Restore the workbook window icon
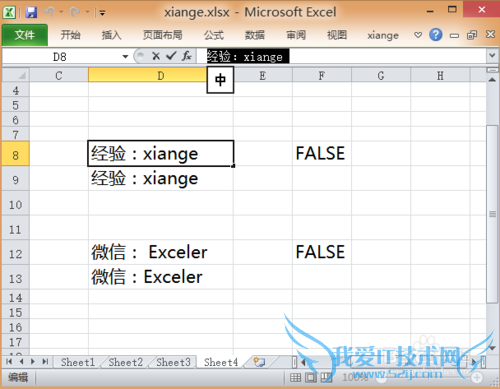Screen dimensions: 500x389 pyautogui.click(x=472, y=35)
